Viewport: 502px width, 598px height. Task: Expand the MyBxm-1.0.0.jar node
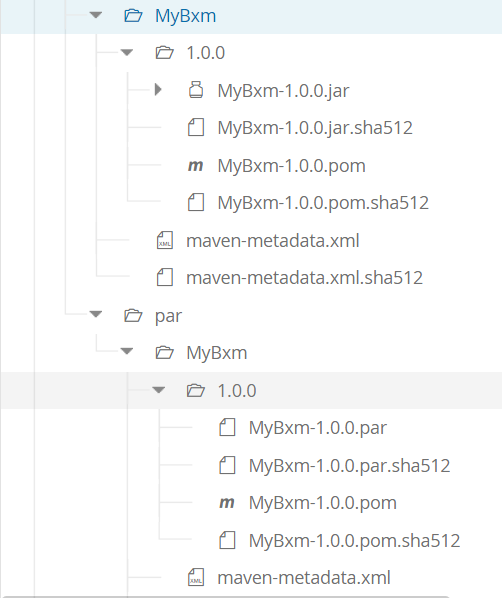tap(158, 90)
